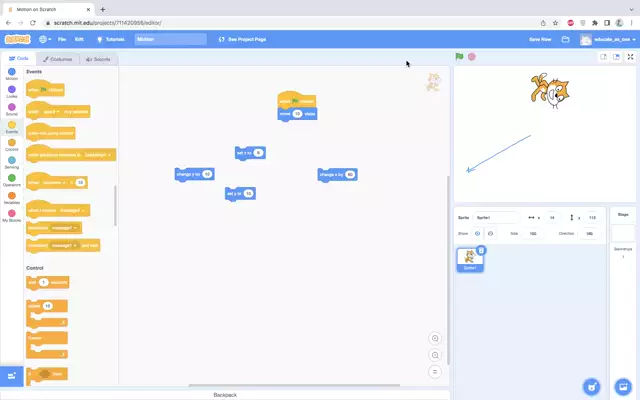The width and height of the screenshot is (640, 400).
Task: Click the 'wait 1 seconds' block
Action: [x=47, y=282]
